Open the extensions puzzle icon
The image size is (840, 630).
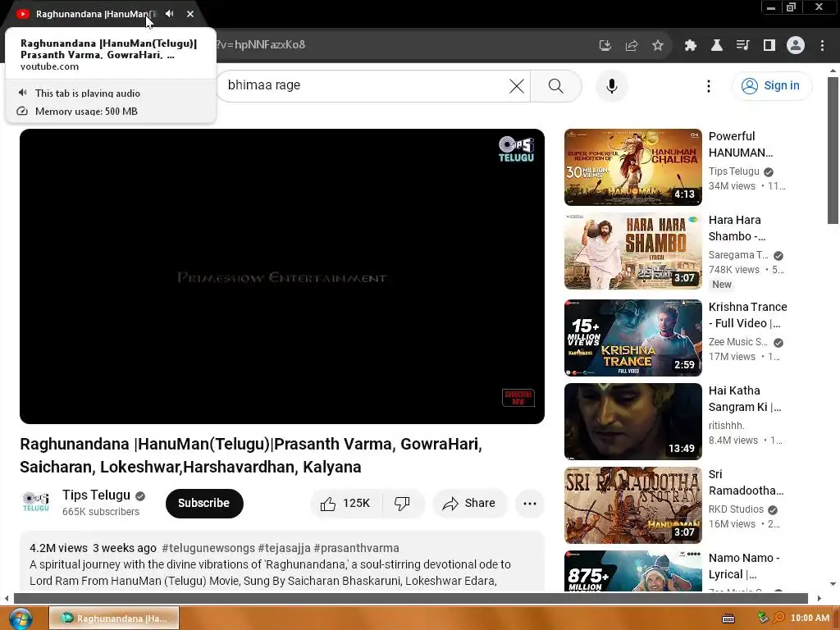pyautogui.click(x=691, y=45)
